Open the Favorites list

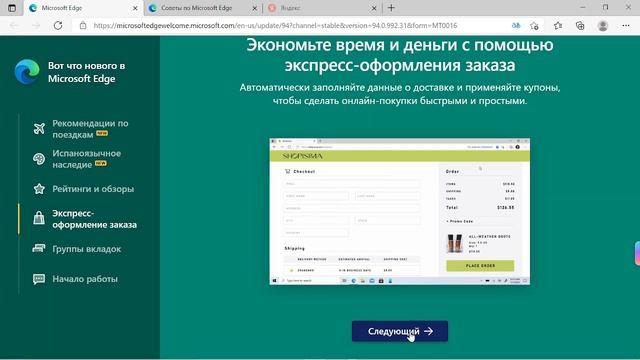point(558,25)
